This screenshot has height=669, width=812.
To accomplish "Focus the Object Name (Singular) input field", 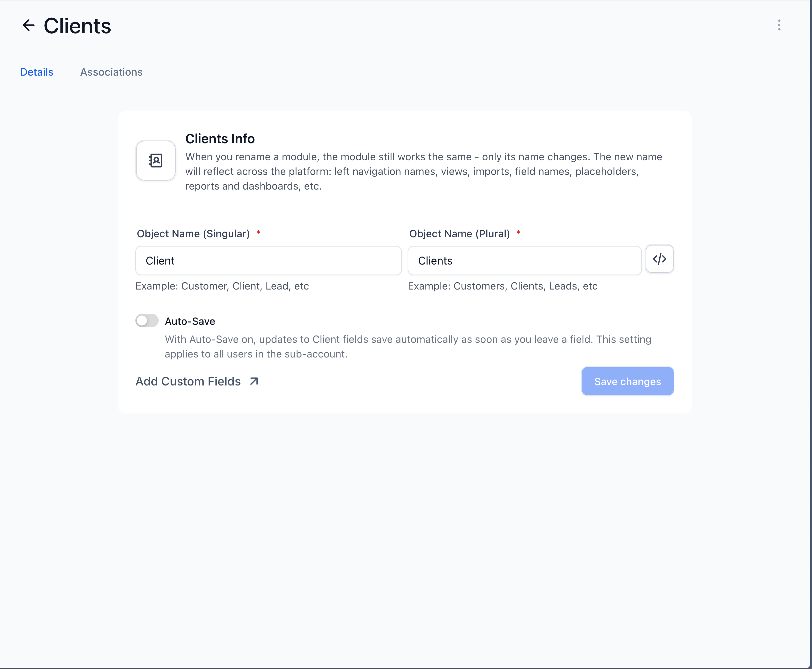I will click(268, 261).
